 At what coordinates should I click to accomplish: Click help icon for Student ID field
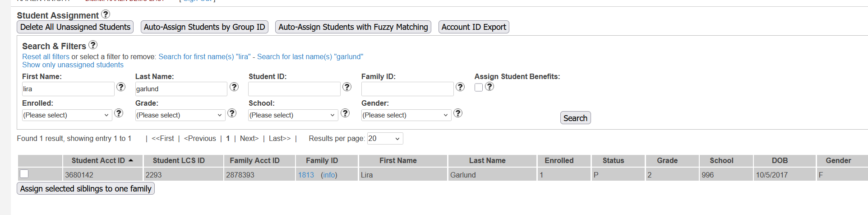[x=347, y=87]
